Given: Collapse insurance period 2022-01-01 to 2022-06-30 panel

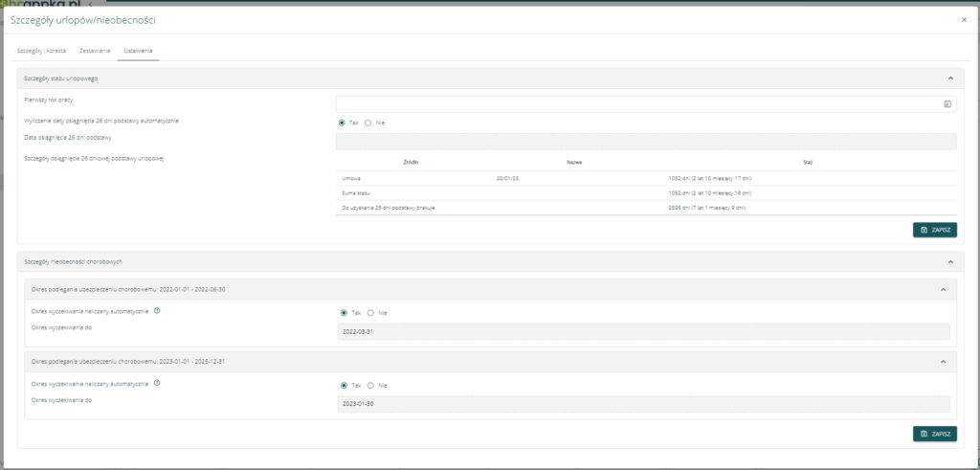Looking at the screenshot, I should [x=943, y=289].
